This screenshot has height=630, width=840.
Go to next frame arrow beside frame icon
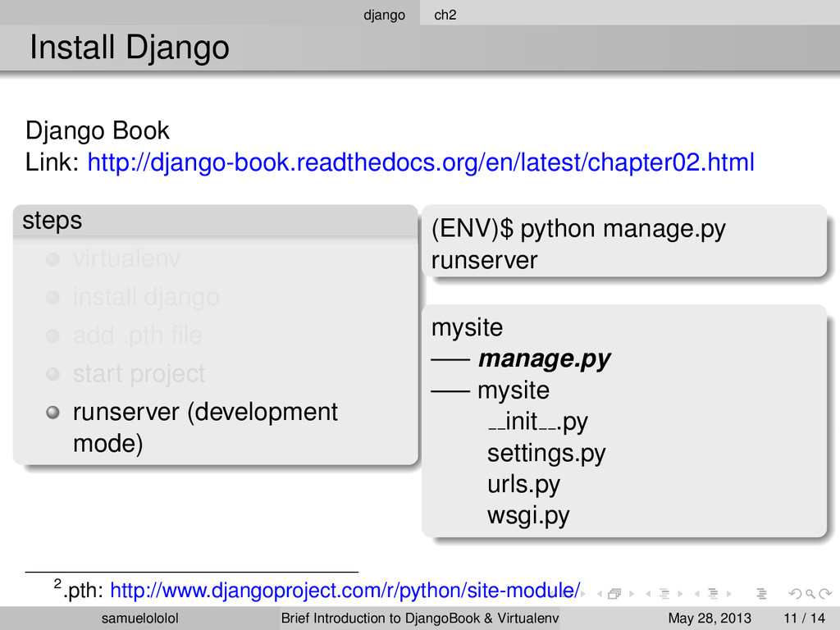pos(632,594)
